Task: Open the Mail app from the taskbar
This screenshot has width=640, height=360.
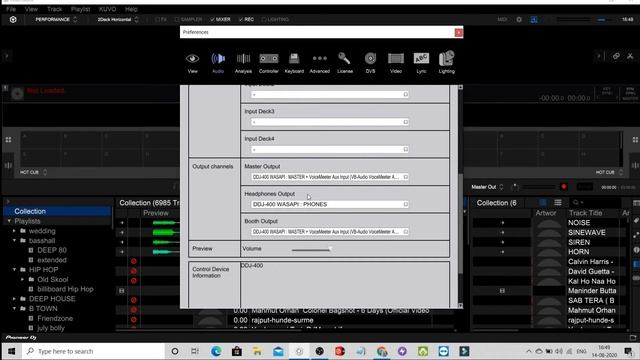Action: pos(278,351)
